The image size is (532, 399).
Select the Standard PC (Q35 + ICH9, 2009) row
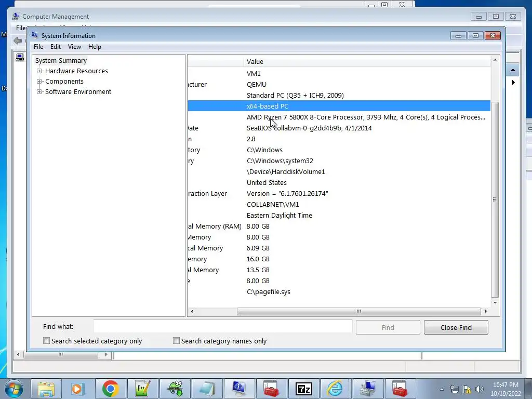tap(339, 95)
